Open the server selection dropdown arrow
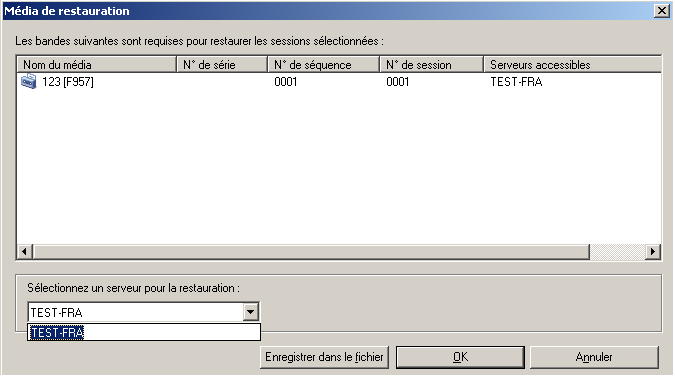The image size is (675, 376). (x=250, y=312)
